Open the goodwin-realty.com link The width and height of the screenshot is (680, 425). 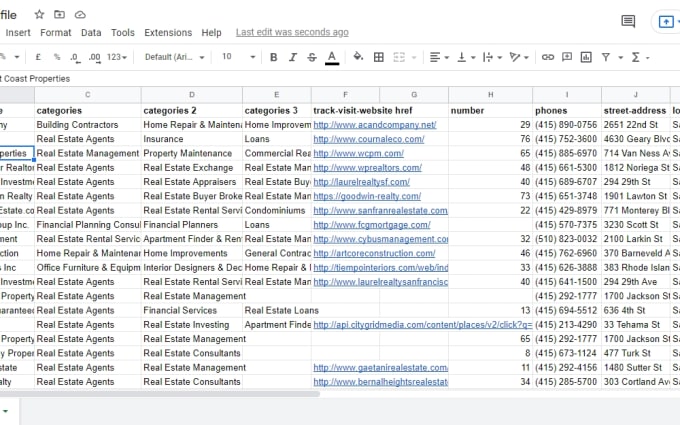point(367,196)
